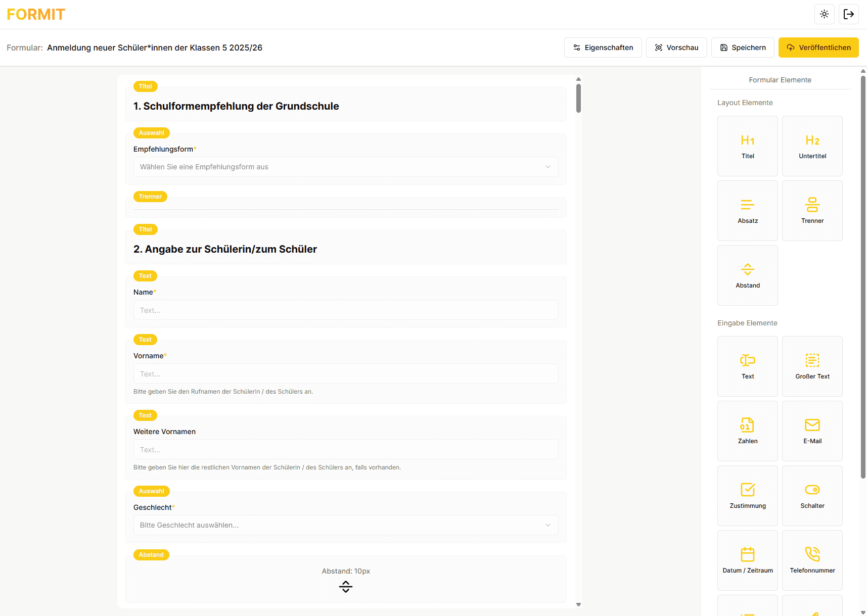867x616 pixels.
Task: Add an E-Mail input element
Action: click(x=812, y=431)
